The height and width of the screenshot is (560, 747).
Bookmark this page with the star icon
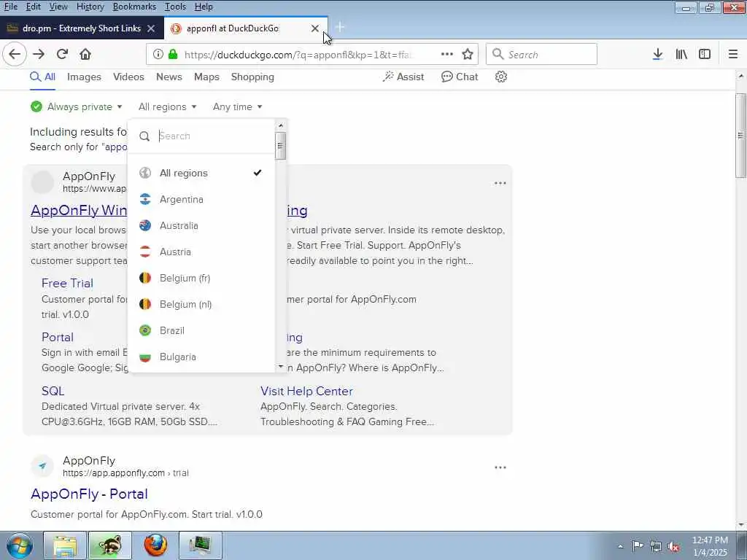(468, 54)
